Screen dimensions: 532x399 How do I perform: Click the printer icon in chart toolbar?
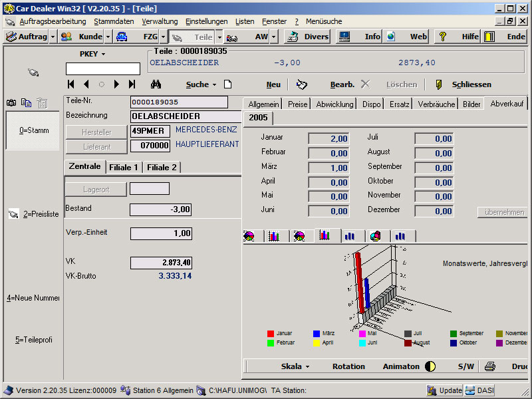pyautogui.click(x=489, y=366)
